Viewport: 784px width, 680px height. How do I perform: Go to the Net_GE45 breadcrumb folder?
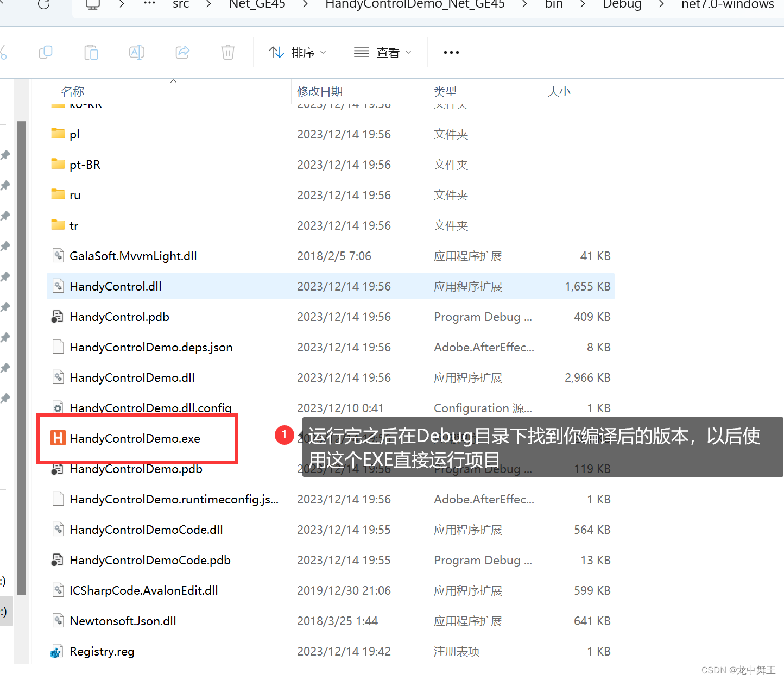tap(257, 4)
